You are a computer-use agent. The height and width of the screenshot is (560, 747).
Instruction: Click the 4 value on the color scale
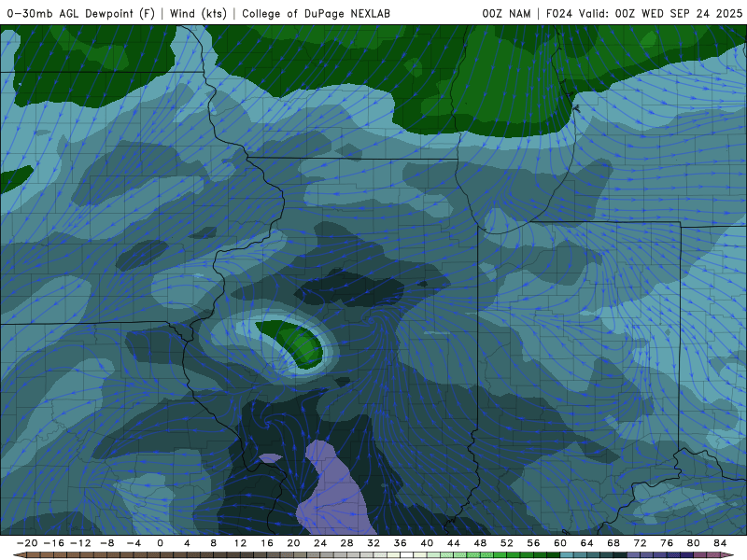point(187,543)
